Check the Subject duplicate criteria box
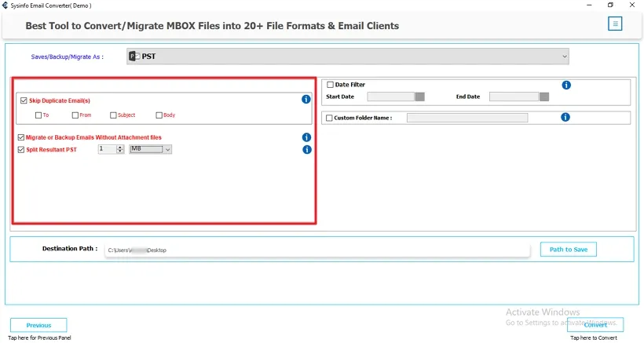Screen dimensions: 644x343 pyautogui.click(x=113, y=115)
